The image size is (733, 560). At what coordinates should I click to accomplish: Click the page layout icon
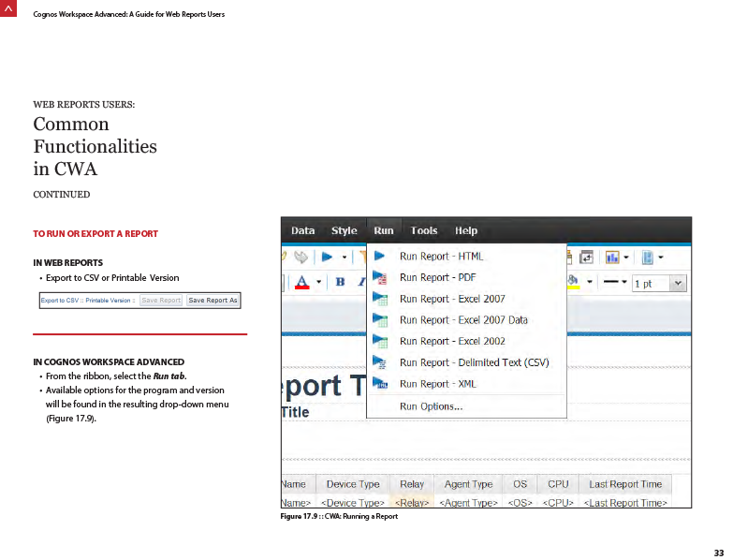(x=648, y=258)
